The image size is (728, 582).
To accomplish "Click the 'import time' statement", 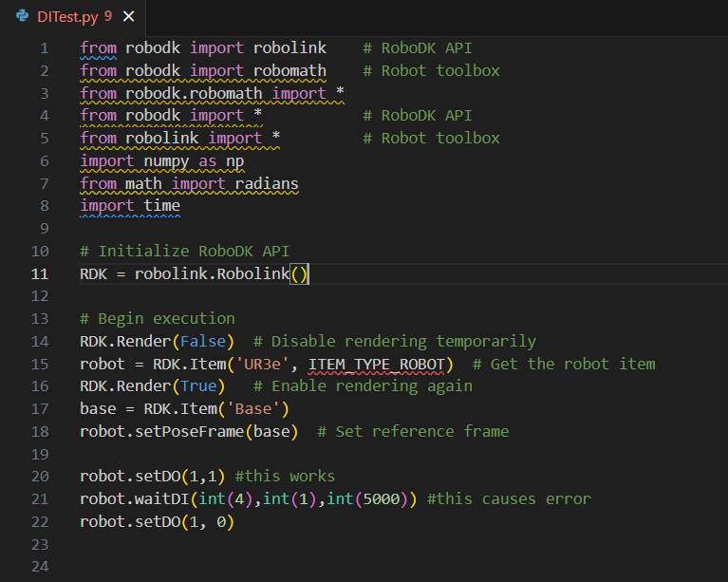I will [130, 205].
